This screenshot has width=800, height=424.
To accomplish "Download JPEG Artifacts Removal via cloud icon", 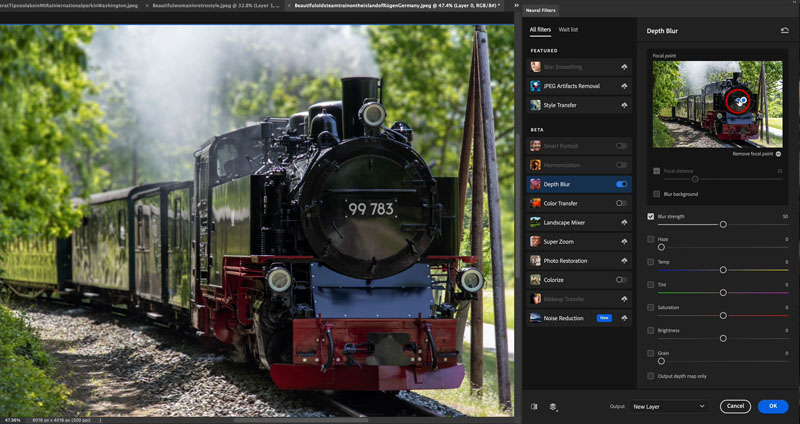I will click(x=624, y=86).
